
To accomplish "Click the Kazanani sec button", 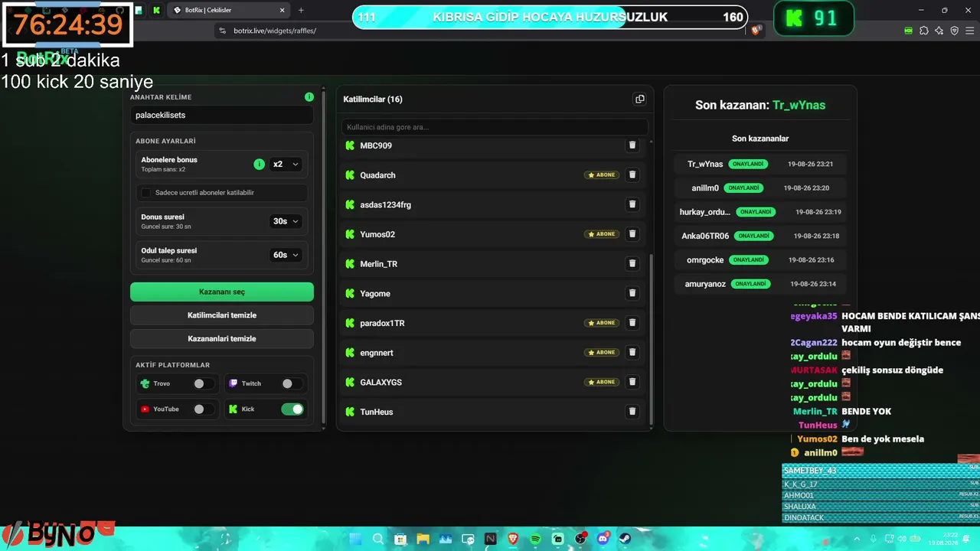I will click(222, 292).
